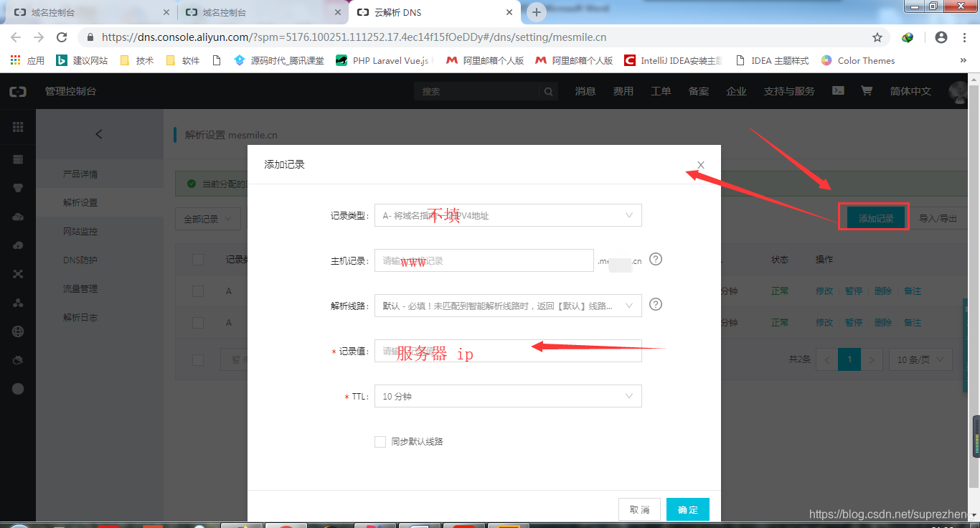Collapse the sidebar with the back arrow
This screenshot has height=528, width=980.
99,134
